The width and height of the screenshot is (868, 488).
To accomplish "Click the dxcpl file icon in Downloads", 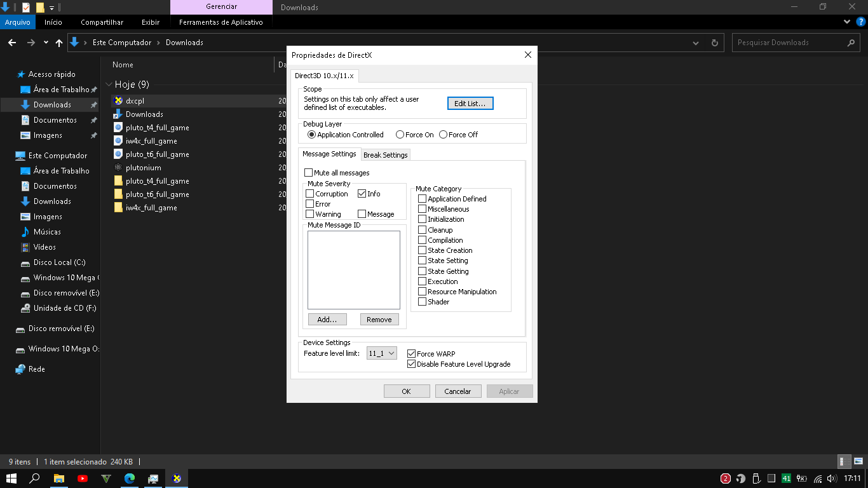I will pyautogui.click(x=118, y=100).
